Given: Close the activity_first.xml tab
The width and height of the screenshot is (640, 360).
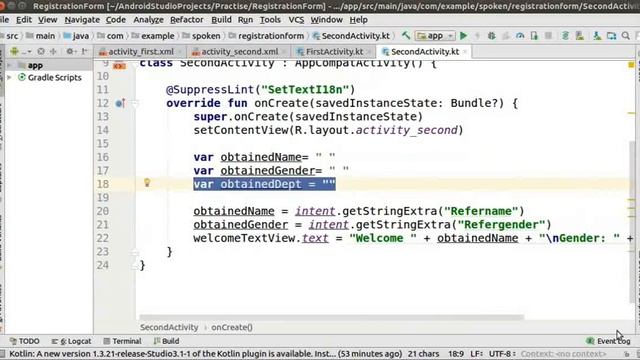Looking at the screenshot, I should [x=178, y=52].
